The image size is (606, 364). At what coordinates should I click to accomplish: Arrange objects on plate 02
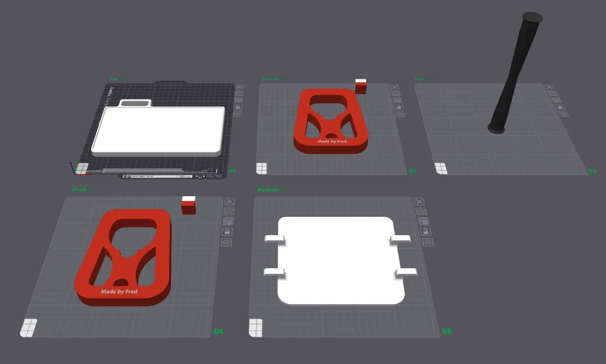398,100
